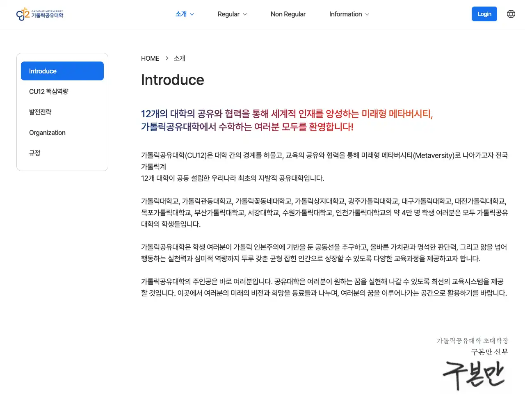Viewport: 525px width, 420px height.
Task: Go to Non Regular page
Action: click(x=288, y=14)
